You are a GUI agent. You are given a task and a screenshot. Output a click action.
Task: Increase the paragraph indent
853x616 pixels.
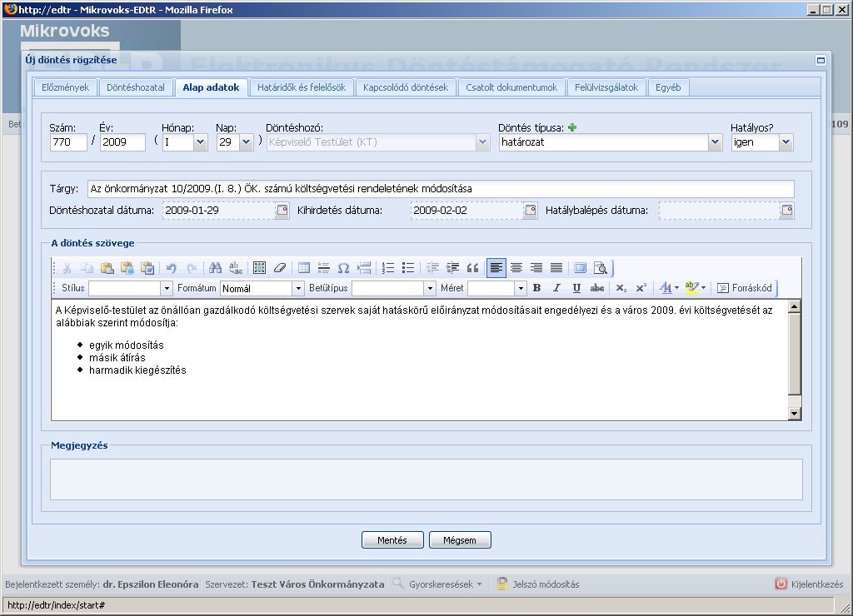(x=452, y=268)
